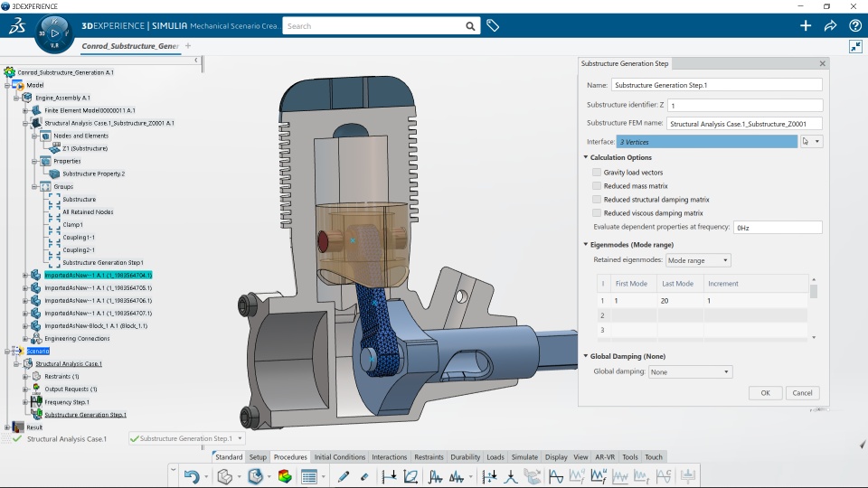Image resolution: width=868 pixels, height=488 pixels.
Task: Select Clamp1 group in tree
Action: point(72,225)
